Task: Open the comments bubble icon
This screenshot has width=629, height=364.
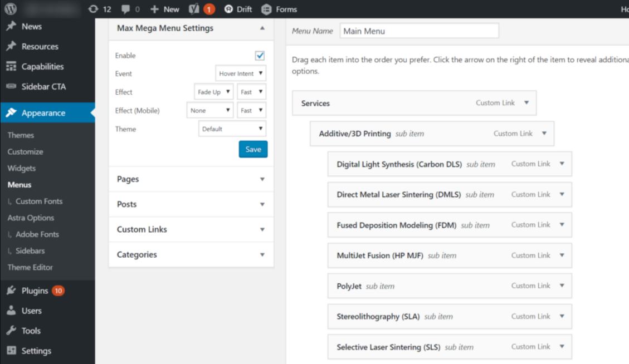Action: tap(125, 9)
